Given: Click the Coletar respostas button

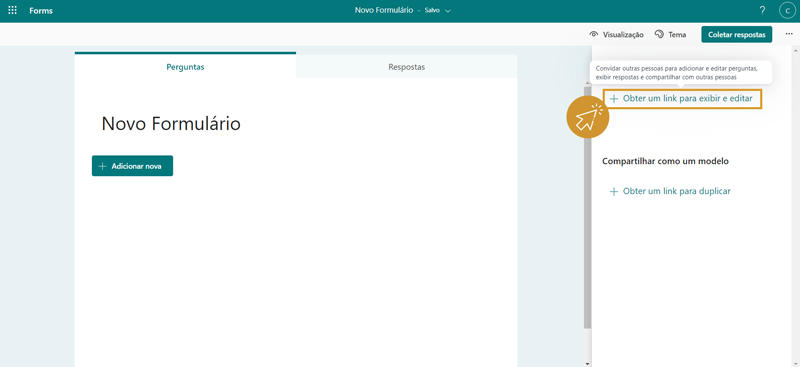Looking at the screenshot, I should click(x=737, y=35).
